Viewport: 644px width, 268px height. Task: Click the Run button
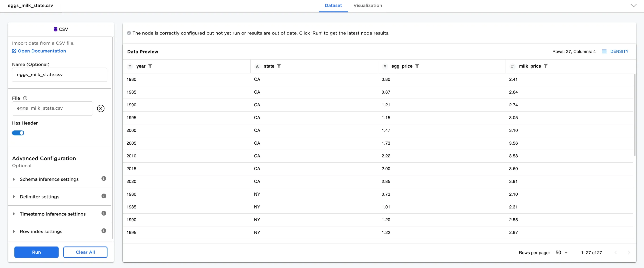point(37,252)
